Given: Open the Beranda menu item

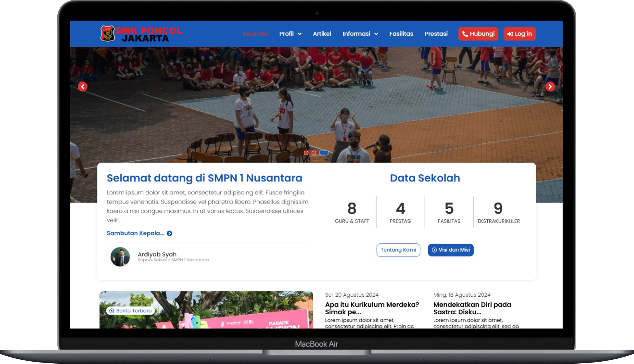Looking at the screenshot, I should pyautogui.click(x=255, y=34).
